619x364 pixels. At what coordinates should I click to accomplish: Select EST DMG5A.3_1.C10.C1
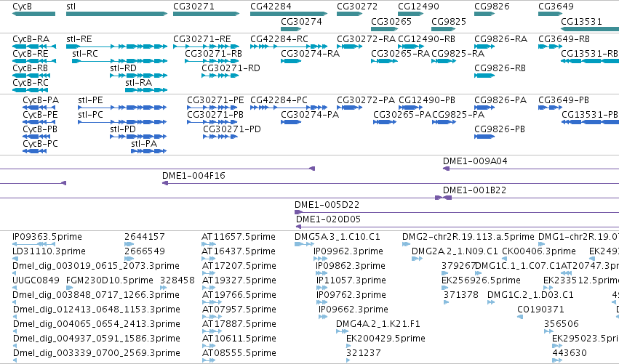(x=304, y=245)
